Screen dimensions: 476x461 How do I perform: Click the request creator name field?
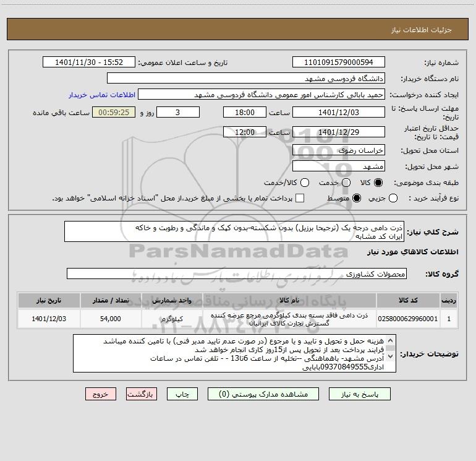point(261,95)
